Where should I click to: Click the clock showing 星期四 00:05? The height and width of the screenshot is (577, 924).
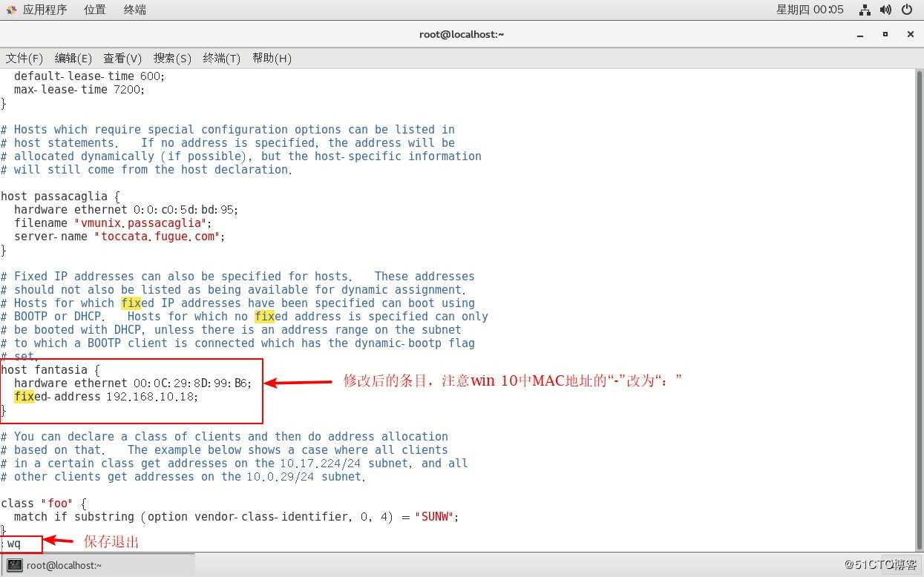point(810,10)
